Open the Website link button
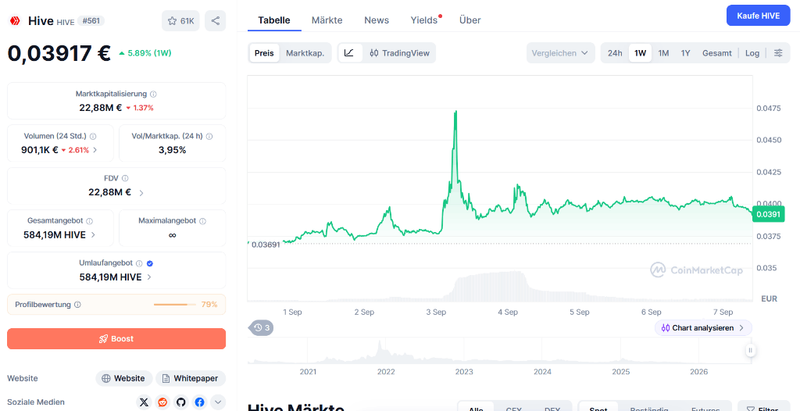The height and width of the screenshot is (411, 800). pyautogui.click(x=124, y=378)
